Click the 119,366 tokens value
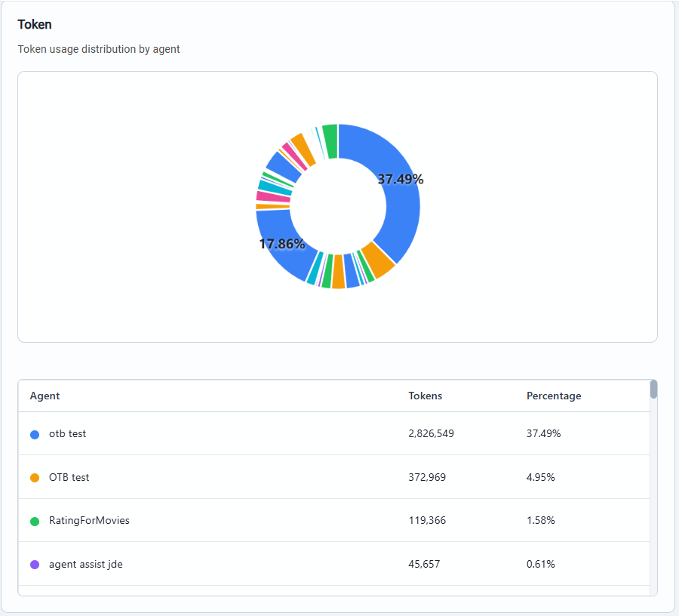 pyautogui.click(x=427, y=520)
